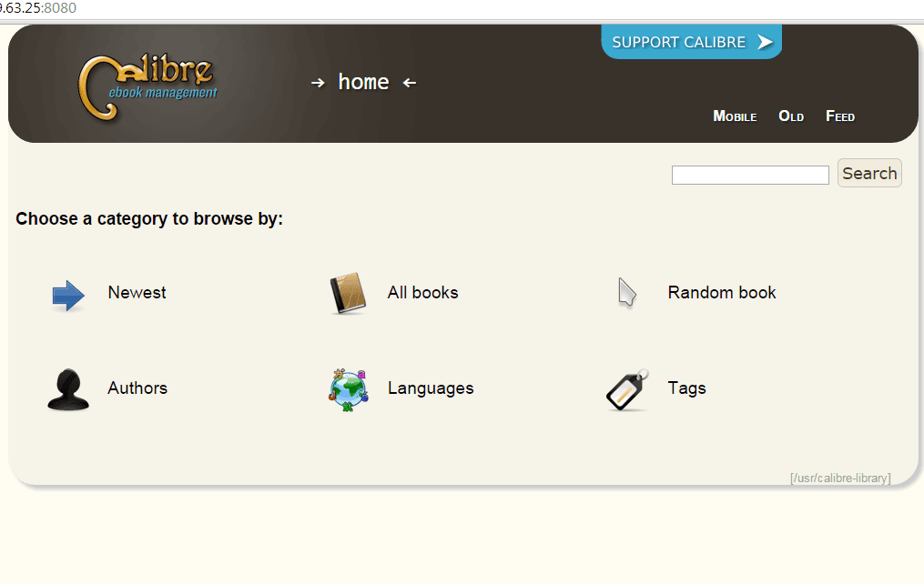Open the Feed link
924x584 pixels.
(x=839, y=116)
